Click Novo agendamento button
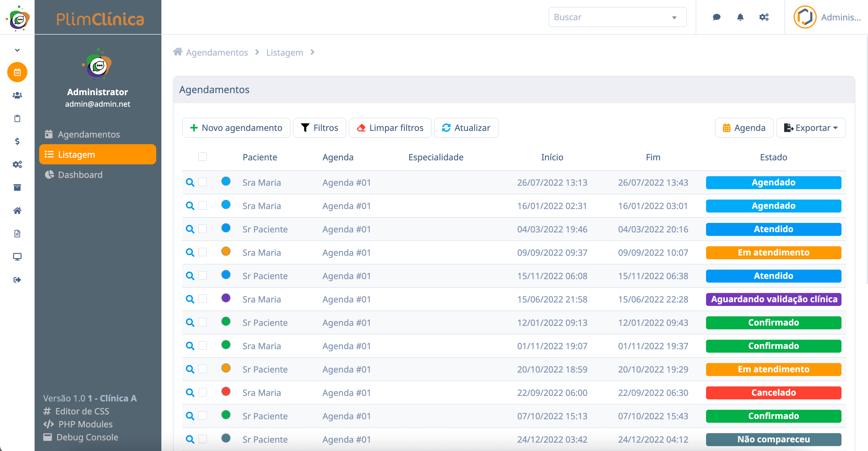This screenshot has height=451, width=868. point(236,128)
